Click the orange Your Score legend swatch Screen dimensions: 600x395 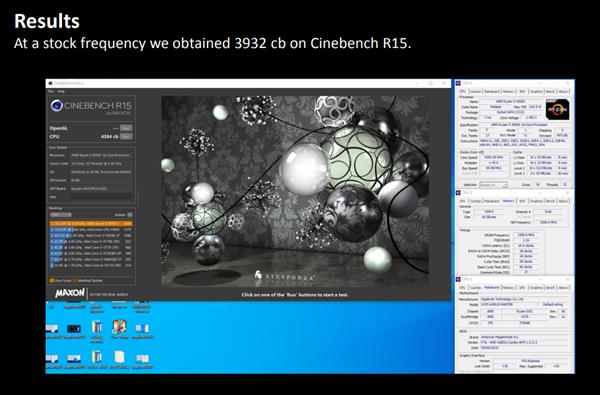pos(52,281)
